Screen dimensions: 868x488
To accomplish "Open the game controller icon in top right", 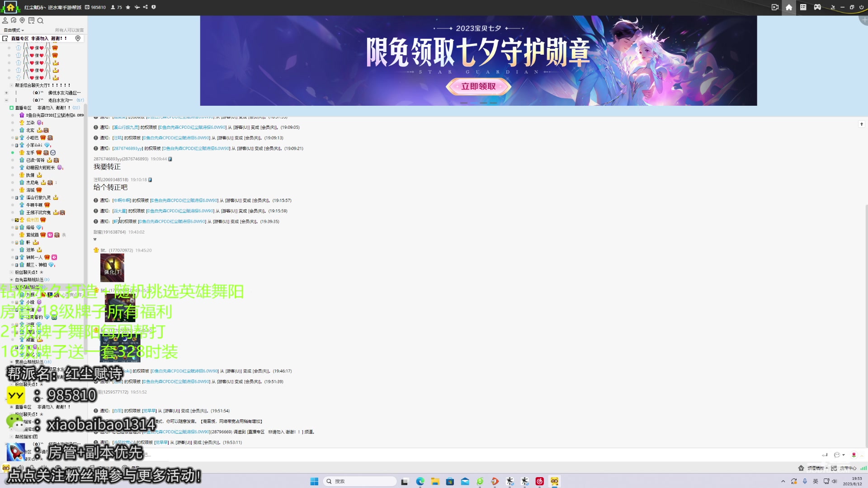I will [817, 7].
